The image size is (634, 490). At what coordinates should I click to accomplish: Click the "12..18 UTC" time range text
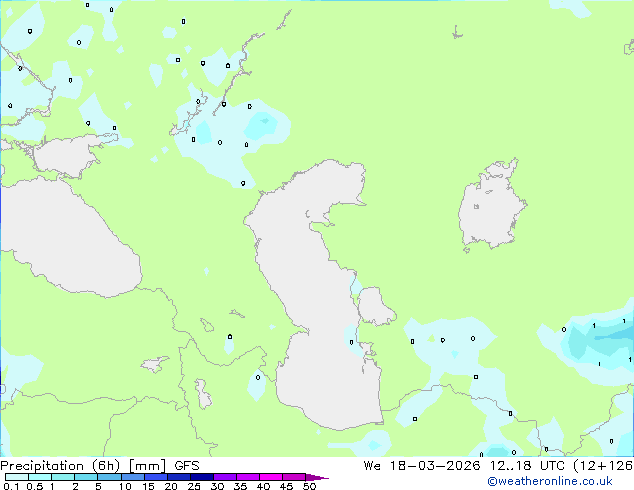(527, 466)
